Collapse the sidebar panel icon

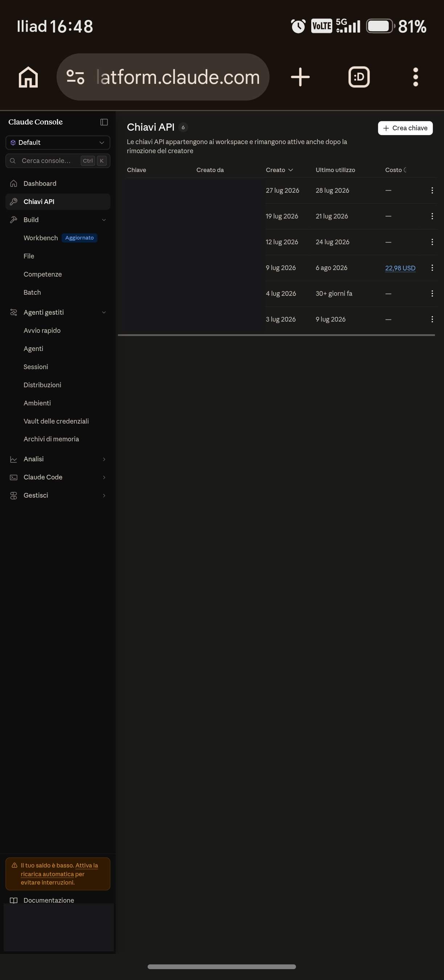tap(104, 122)
